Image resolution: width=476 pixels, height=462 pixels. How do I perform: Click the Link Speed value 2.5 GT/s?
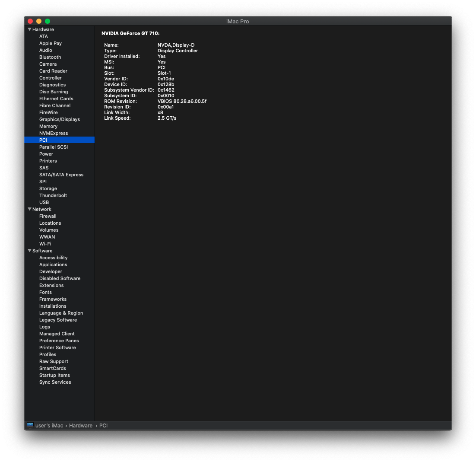coord(167,118)
